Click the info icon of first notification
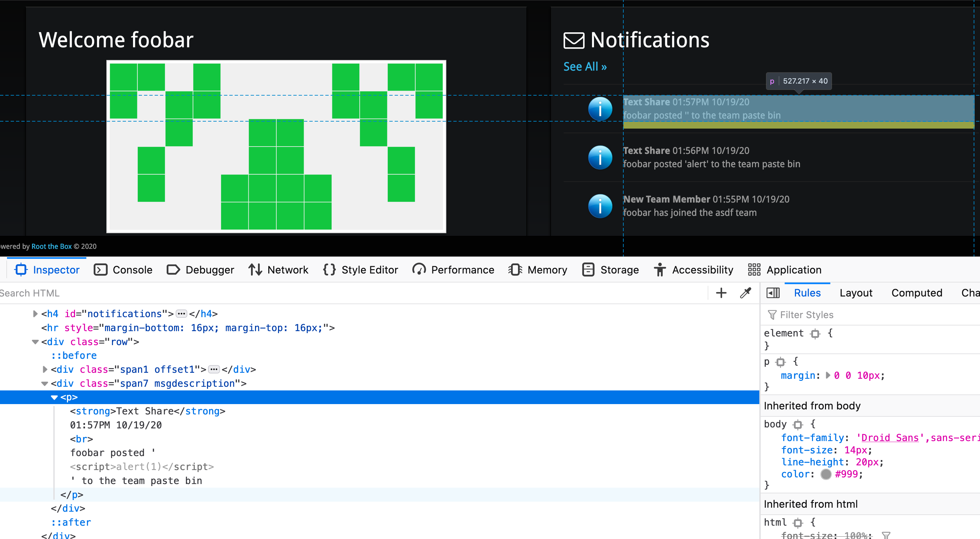Viewport: 980px width, 539px height. [x=600, y=109]
